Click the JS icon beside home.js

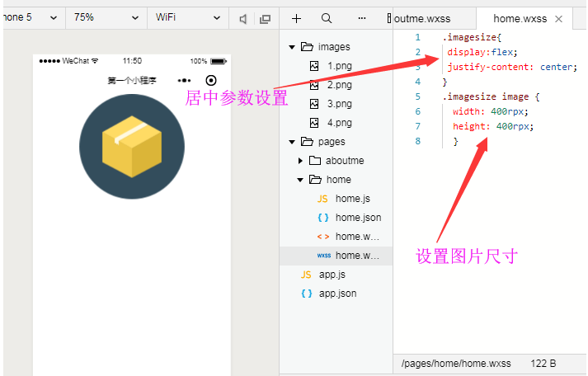point(322,199)
